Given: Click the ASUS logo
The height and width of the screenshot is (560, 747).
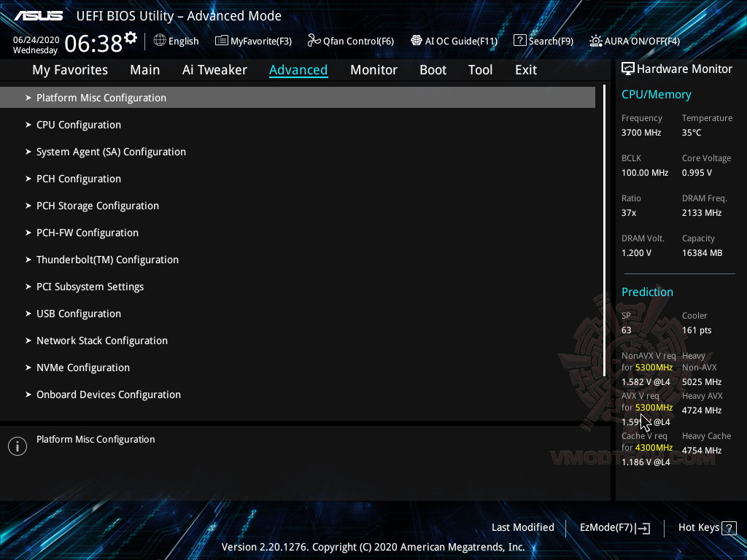Looking at the screenshot, I should click(x=39, y=16).
